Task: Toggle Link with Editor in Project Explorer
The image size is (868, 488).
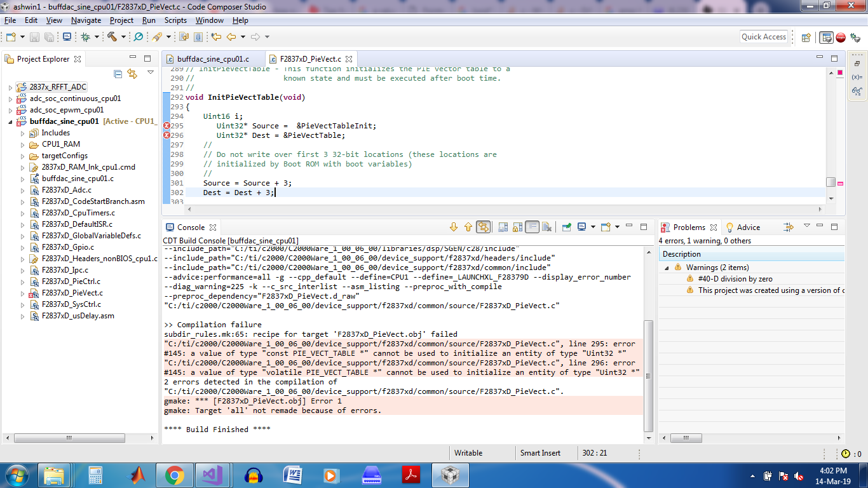Action: tap(132, 74)
